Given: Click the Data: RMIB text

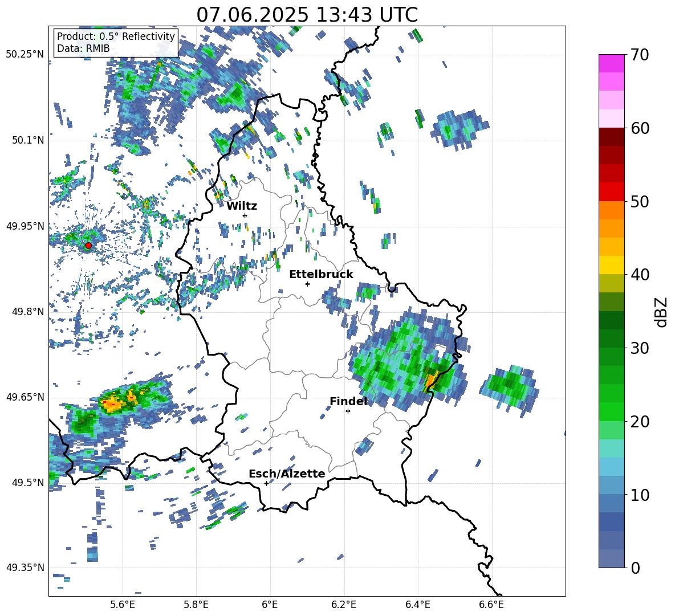Looking at the screenshot, I should [x=83, y=48].
